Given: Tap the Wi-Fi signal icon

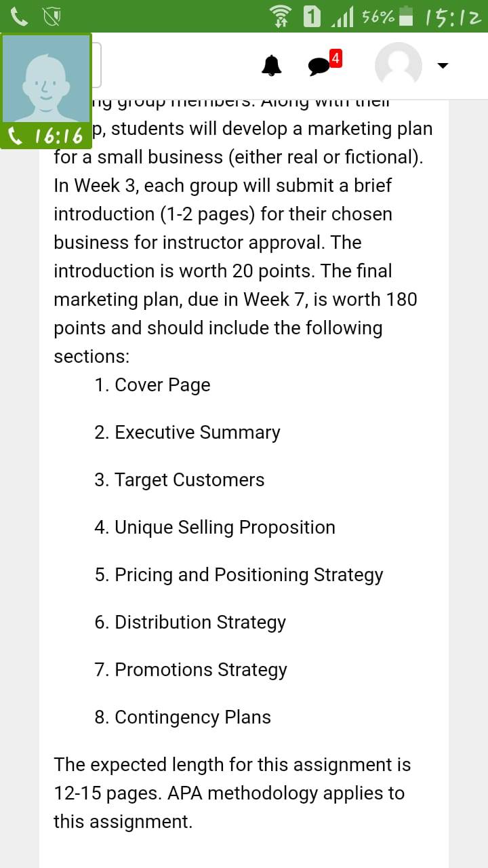Looking at the screenshot, I should pyautogui.click(x=280, y=16).
